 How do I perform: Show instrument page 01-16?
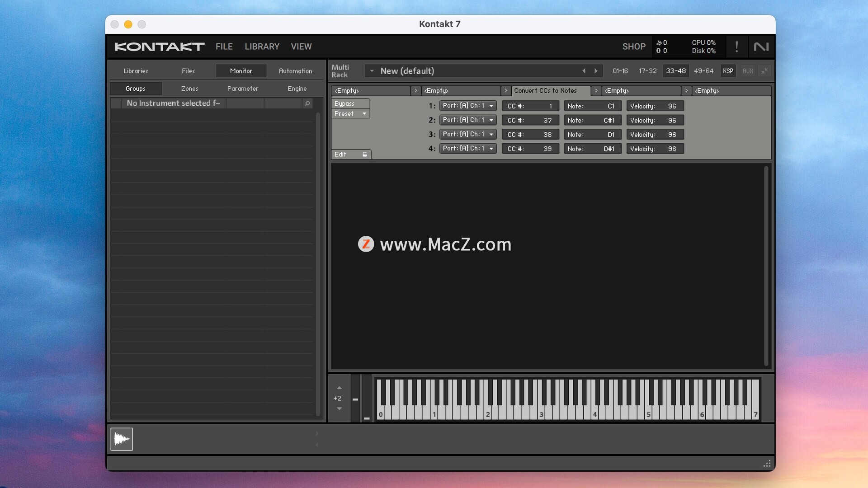[x=620, y=71]
